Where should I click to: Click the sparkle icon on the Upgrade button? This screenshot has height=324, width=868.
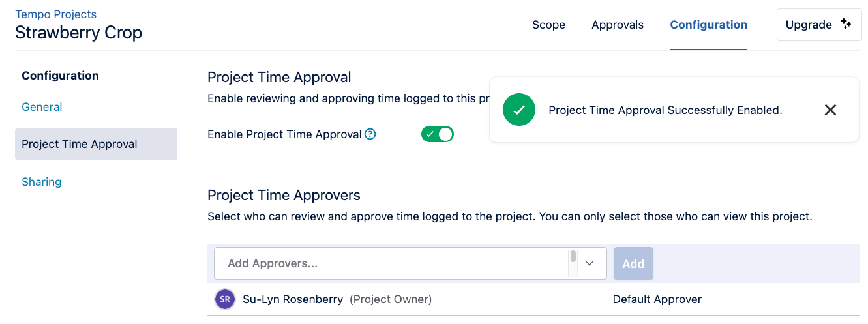846,24
